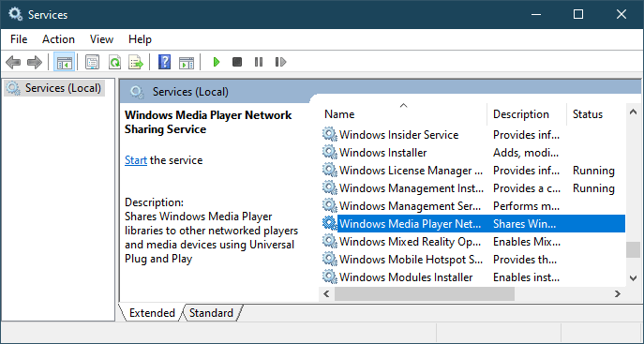Open the Action menu
The height and width of the screenshot is (344, 644).
pos(58,39)
